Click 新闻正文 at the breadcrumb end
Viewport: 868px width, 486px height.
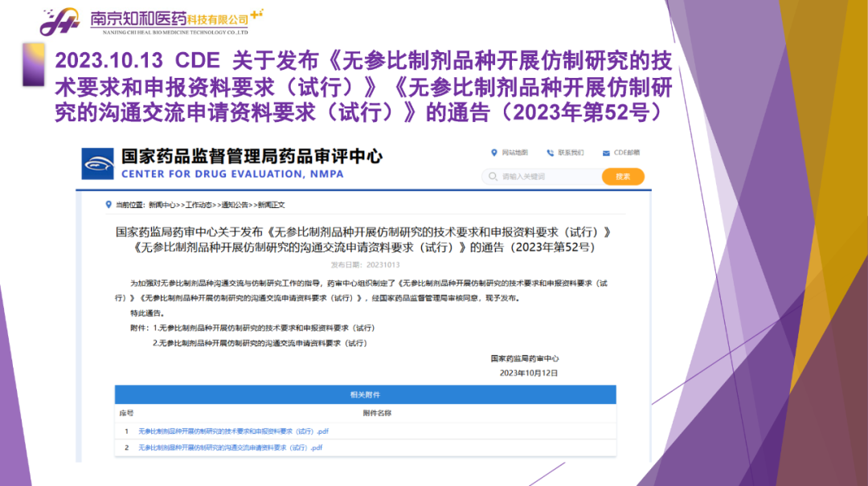coord(271,205)
